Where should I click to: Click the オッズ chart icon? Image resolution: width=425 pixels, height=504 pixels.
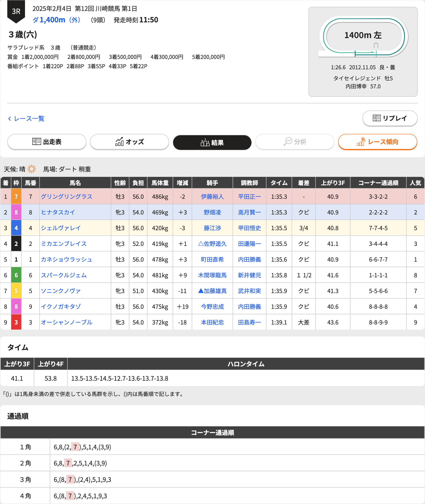(119, 142)
